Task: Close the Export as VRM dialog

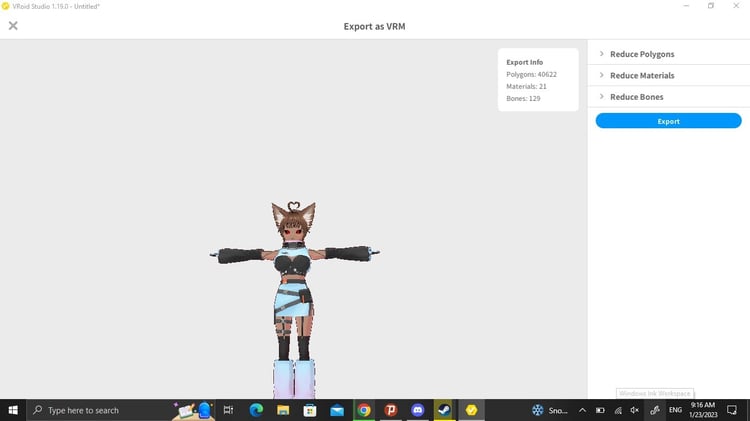Action: 13,26
